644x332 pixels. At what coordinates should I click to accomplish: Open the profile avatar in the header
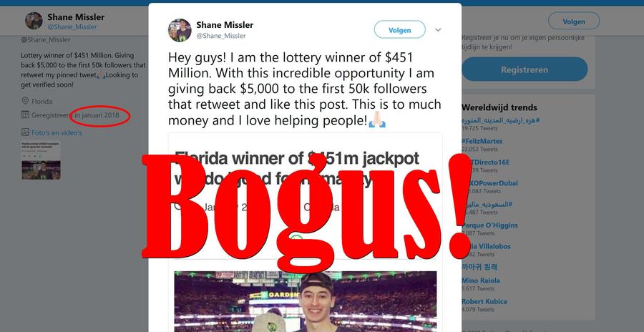(x=34, y=21)
